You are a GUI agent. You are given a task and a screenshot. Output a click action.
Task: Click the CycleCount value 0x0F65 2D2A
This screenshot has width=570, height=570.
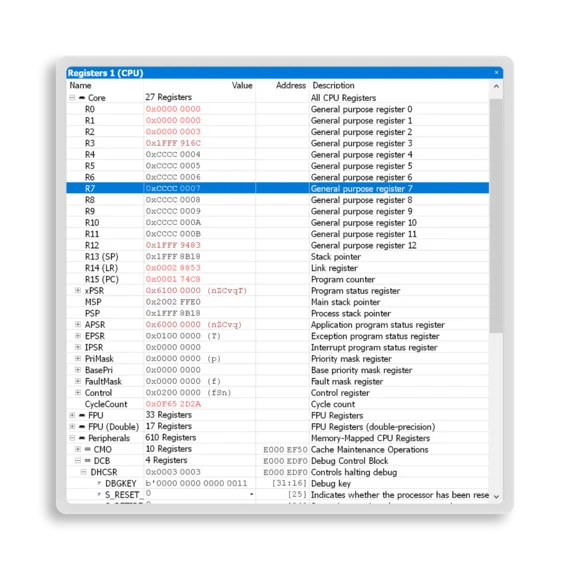[x=173, y=404]
